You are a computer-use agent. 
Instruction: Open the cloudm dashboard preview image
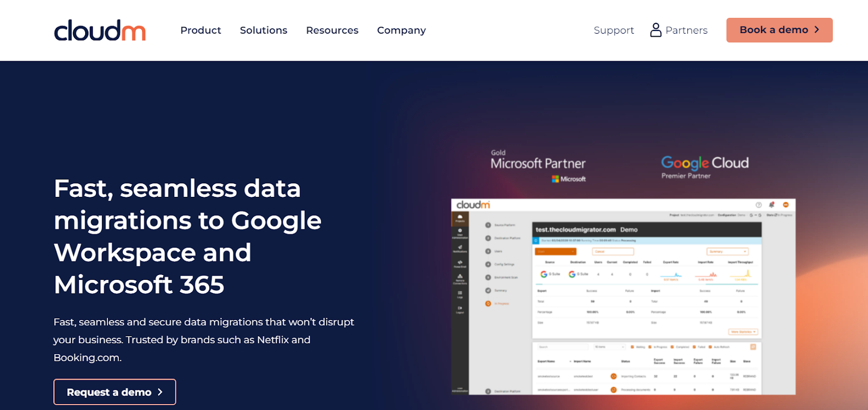[623, 297]
